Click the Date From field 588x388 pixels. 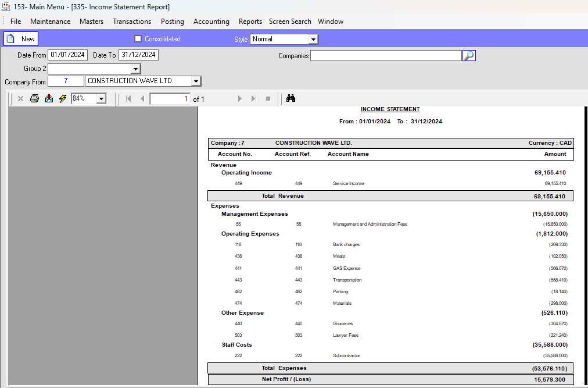click(67, 55)
